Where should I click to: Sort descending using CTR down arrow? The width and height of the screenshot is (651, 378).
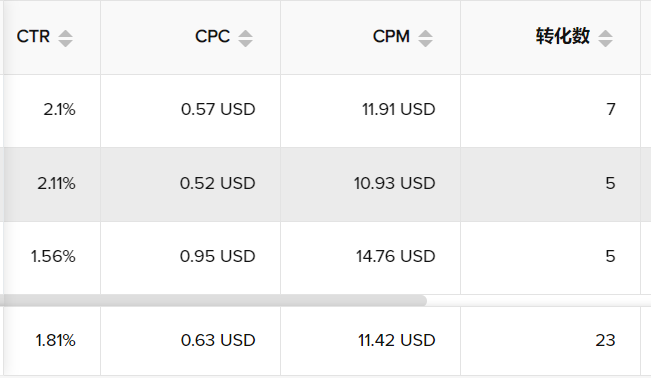pos(65,43)
